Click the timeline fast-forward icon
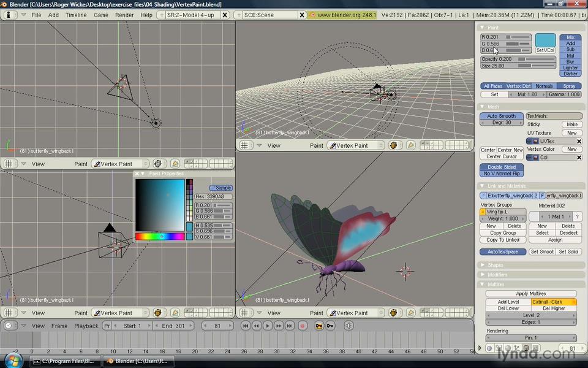 click(279, 326)
